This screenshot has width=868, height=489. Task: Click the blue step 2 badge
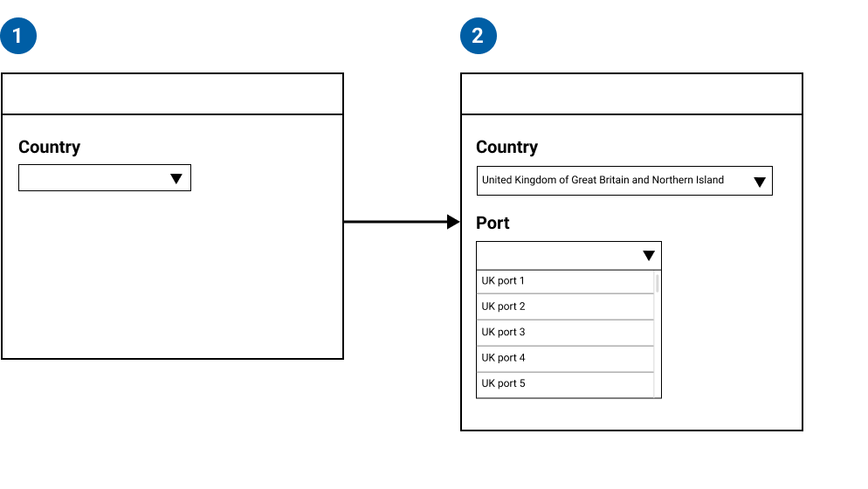[478, 37]
